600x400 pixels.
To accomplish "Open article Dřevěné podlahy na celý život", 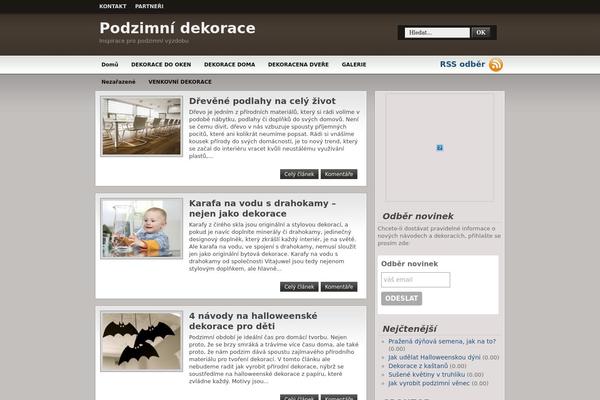I will (x=262, y=101).
